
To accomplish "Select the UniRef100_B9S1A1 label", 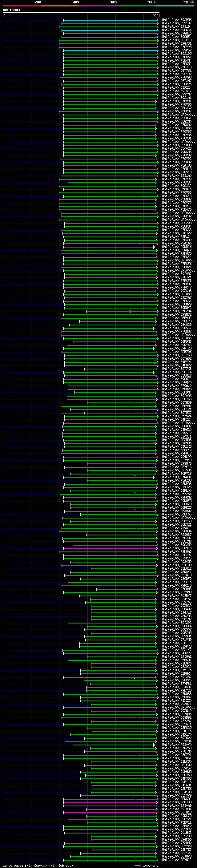I will point(177,98).
